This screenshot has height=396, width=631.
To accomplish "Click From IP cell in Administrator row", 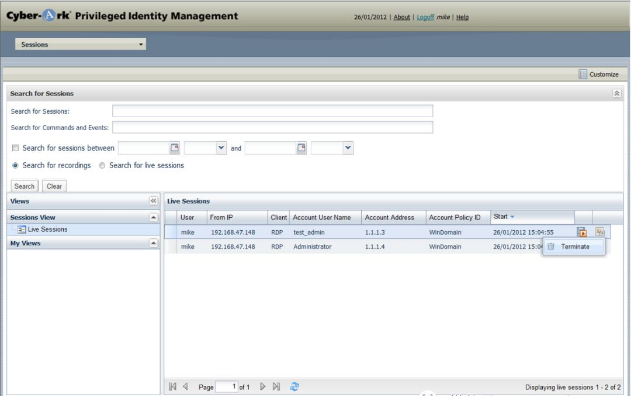I will click(233, 246).
